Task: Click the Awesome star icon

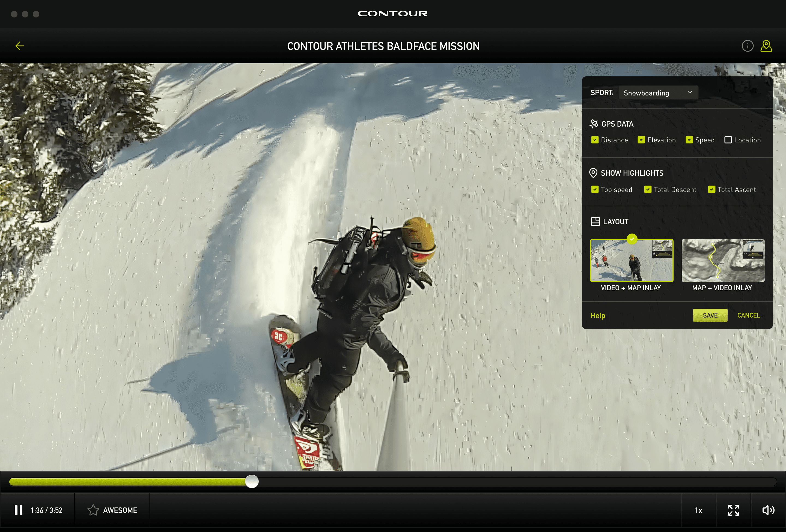Action: pyautogui.click(x=93, y=510)
